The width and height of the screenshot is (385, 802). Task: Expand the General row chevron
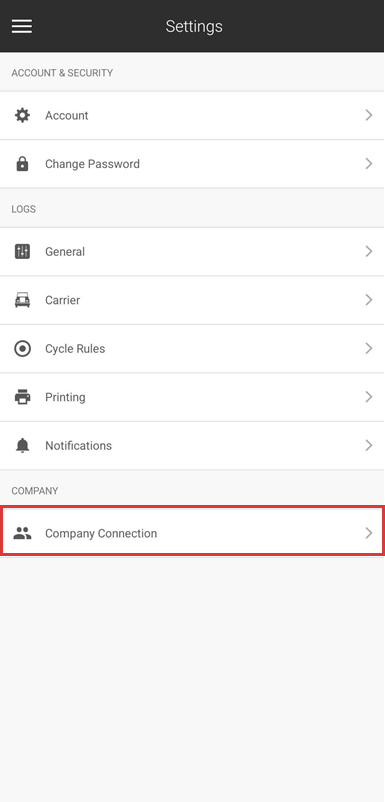(369, 252)
